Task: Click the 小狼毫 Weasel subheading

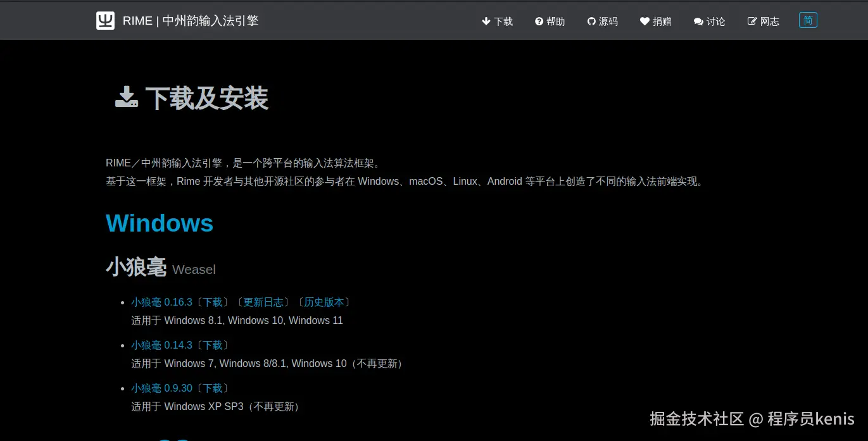Action: pyautogui.click(x=161, y=268)
